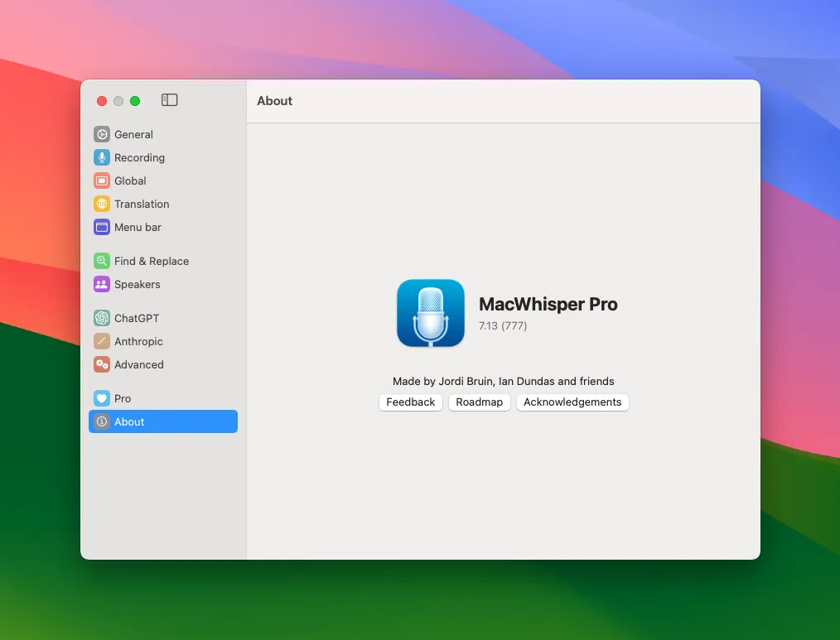Select the Anthropic label
840x640 pixels.
click(138, 341)
